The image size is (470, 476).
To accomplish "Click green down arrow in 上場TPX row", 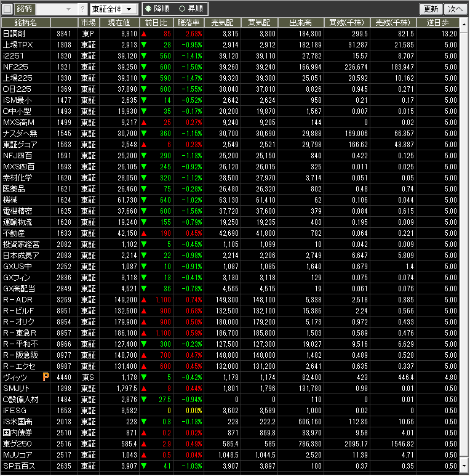I will tap(144, 45).
